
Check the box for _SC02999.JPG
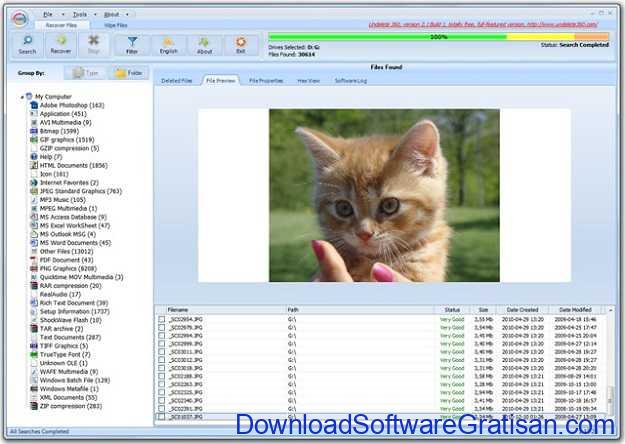161,344
